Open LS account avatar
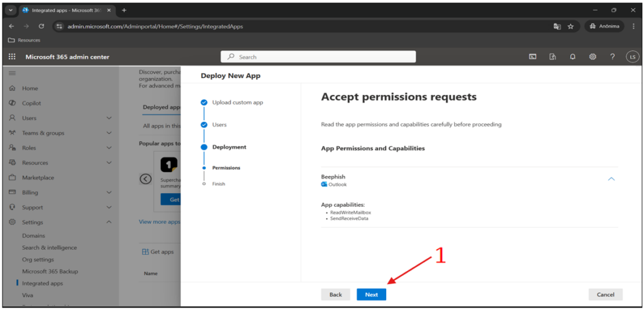The image size is (644, 310). point(633,57)
